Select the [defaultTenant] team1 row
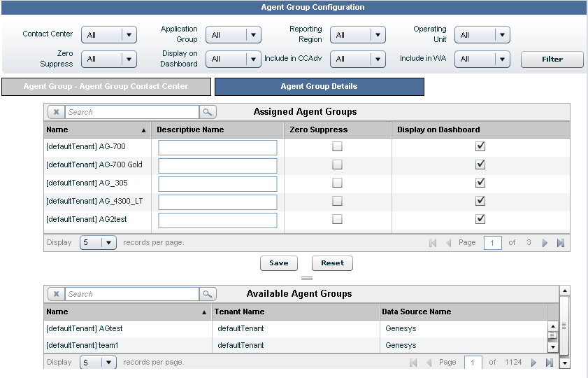 tap(296, 345)
